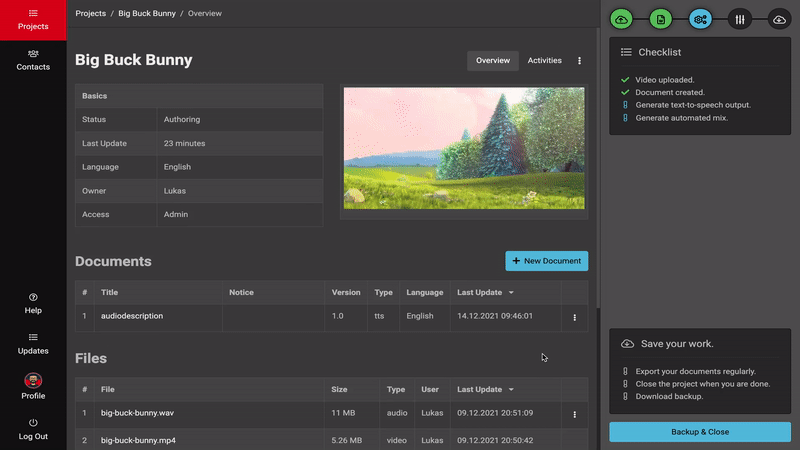The image size is (800, 450).
Task: Click the Log Out power icon
Action: 33,422
